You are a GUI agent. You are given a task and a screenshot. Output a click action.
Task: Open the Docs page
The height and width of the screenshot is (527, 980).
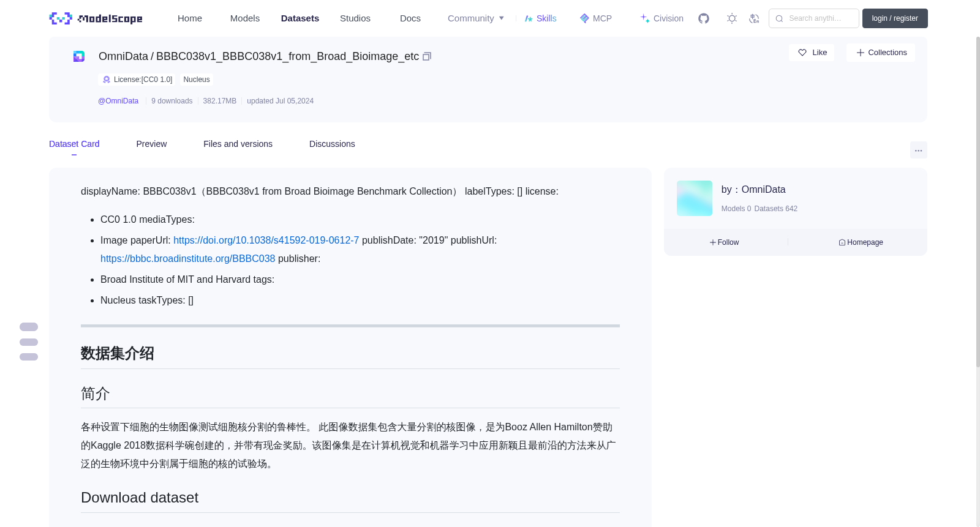pyautogui.click(x=410, y=18)
